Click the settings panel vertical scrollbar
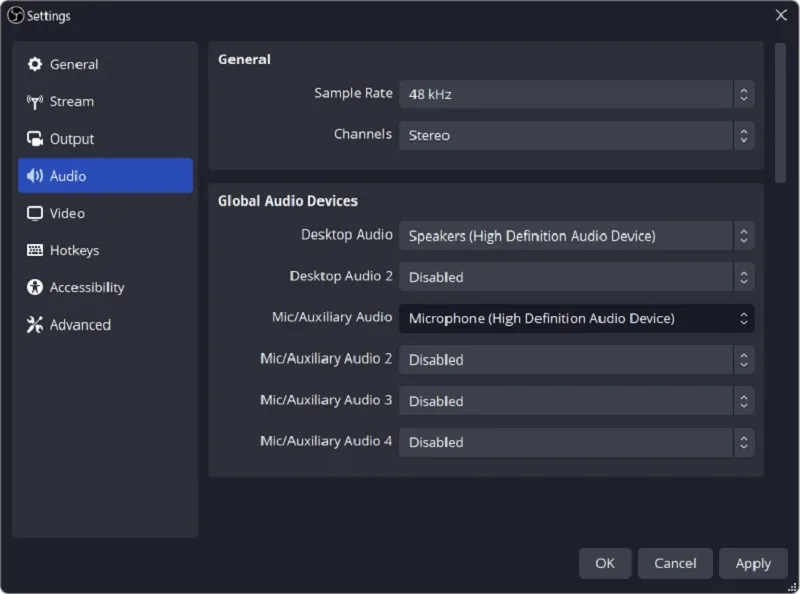 780,113
